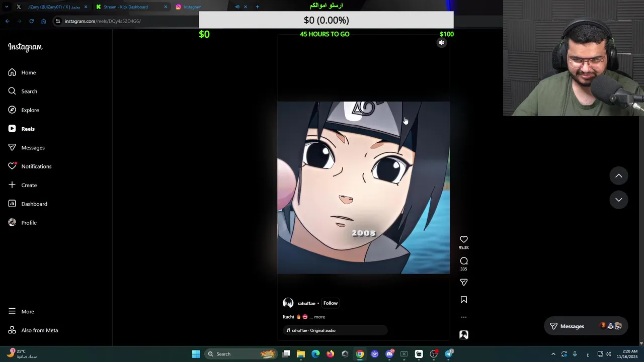Pause the Itachi reel video
The image size is (644, 362).
pyautogui.click(x=363, y=188)
